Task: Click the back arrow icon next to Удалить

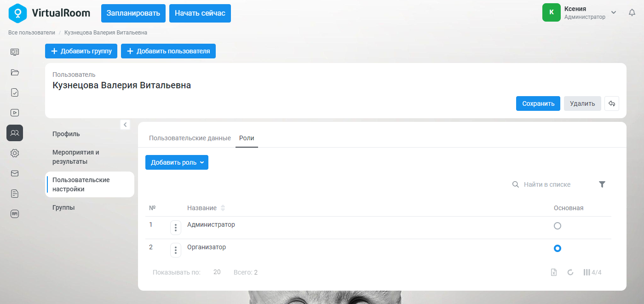Action: tap(612, 103)
